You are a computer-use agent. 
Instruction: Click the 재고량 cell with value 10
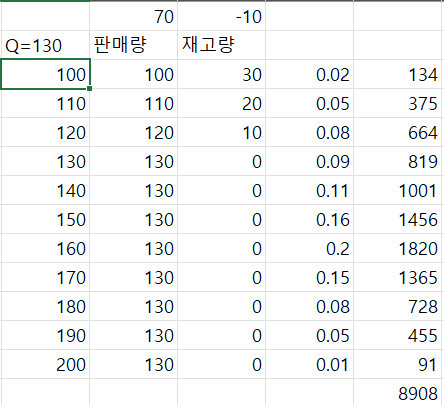(x=221, y=132)
